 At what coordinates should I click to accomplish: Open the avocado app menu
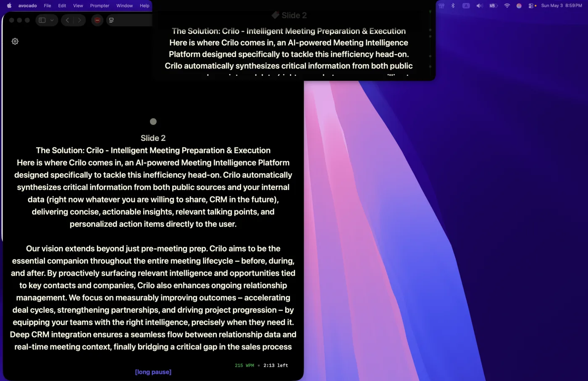coord(27,5)
